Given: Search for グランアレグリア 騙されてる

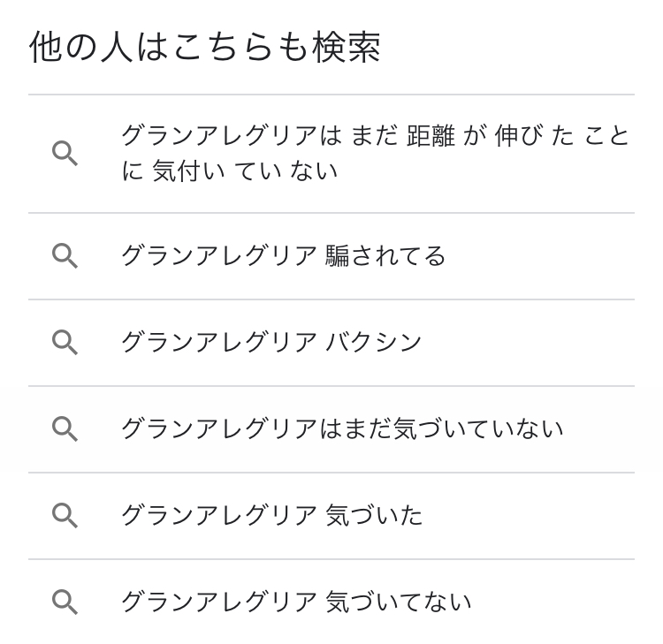Looking at the screenshot, I should pyautogui.click(x=283, y=256).
